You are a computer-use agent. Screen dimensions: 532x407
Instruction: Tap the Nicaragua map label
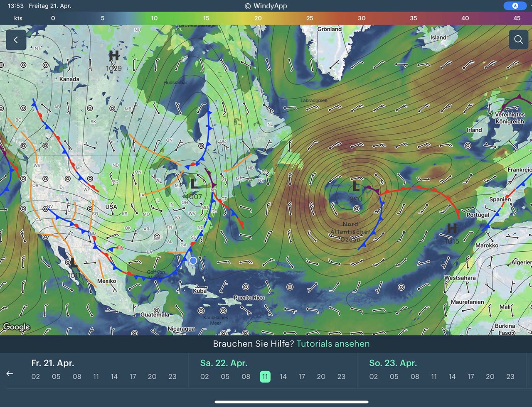click(x=181, y=329)
